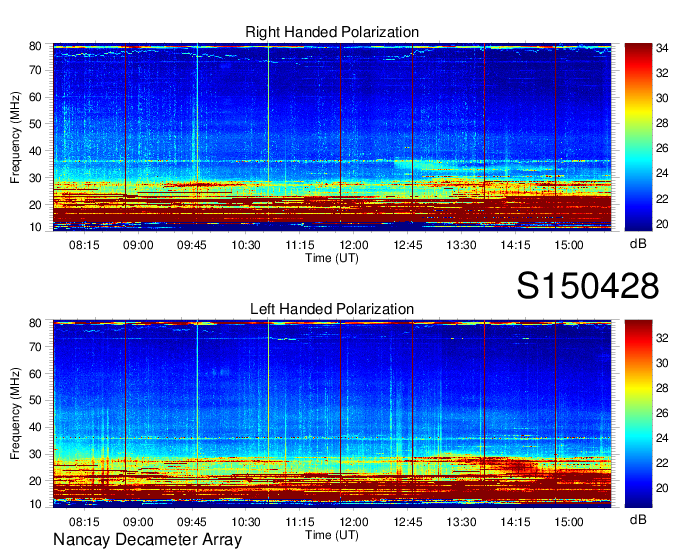The height and width of the screenshot is (552, 680).
Task: Click the Left Handed plot's 09:45 time tick
Action: [x=192, y=522]
